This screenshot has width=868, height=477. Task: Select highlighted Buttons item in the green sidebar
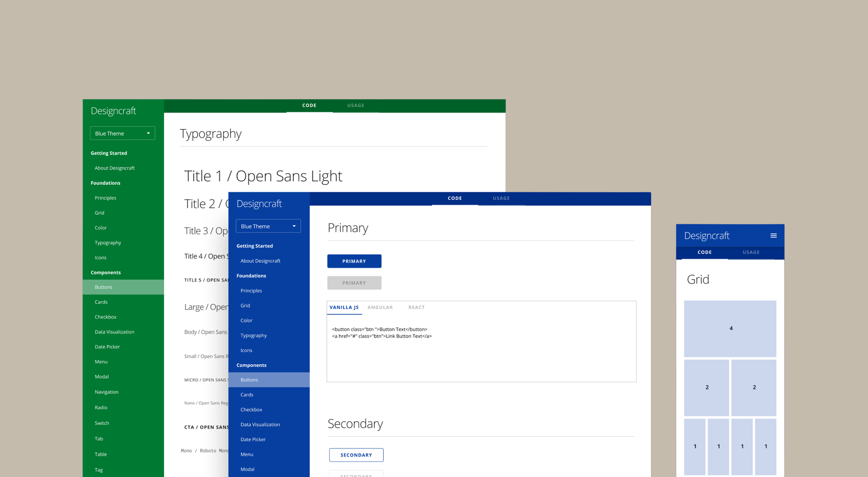click(x=123, y=287)
